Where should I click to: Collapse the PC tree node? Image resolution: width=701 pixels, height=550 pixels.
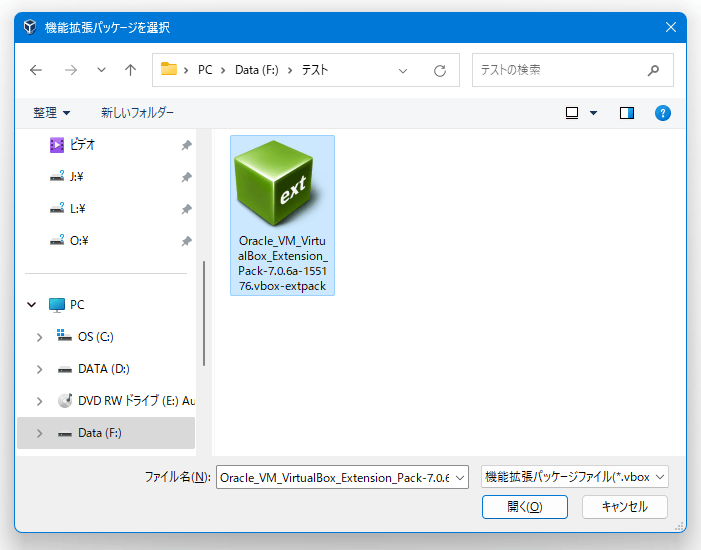coord(31,305)
